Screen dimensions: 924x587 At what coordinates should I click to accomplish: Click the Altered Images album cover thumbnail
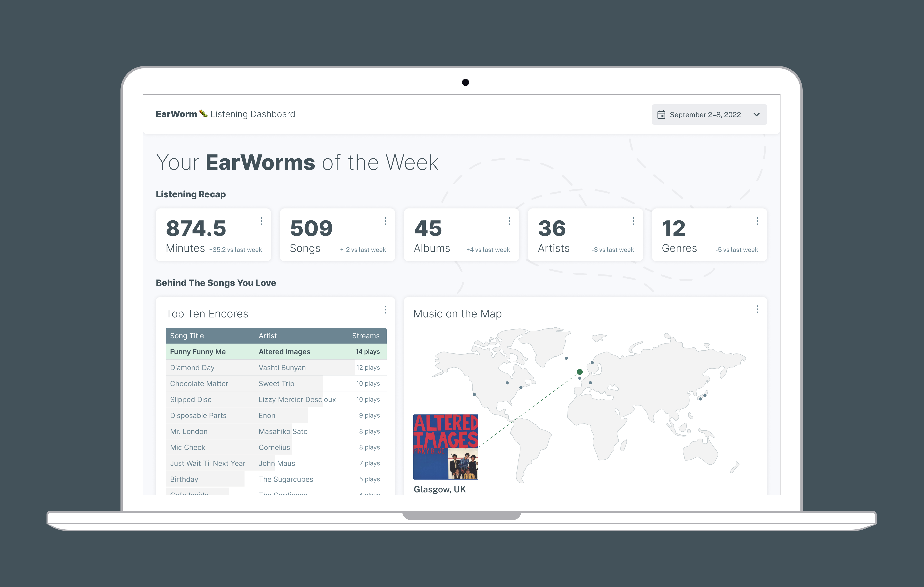pyautogui.click(x=446, y=447)
